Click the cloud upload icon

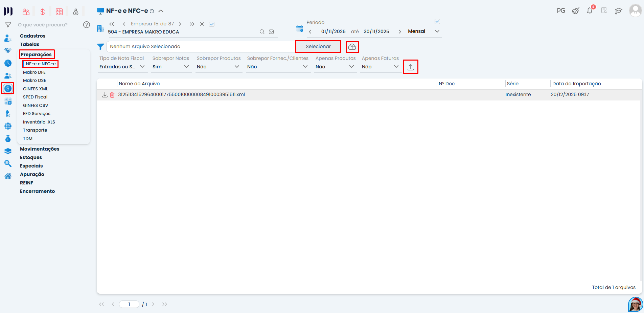[x=352, y=47]
